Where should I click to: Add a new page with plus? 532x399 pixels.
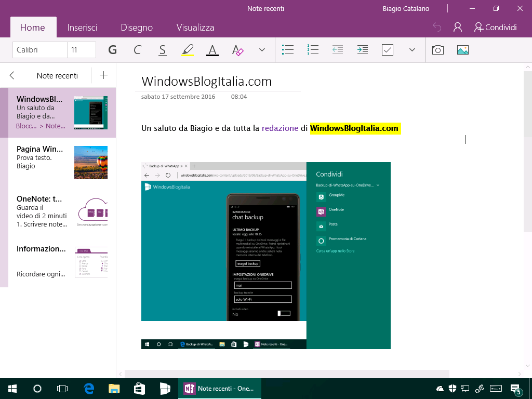coord(103,75)
